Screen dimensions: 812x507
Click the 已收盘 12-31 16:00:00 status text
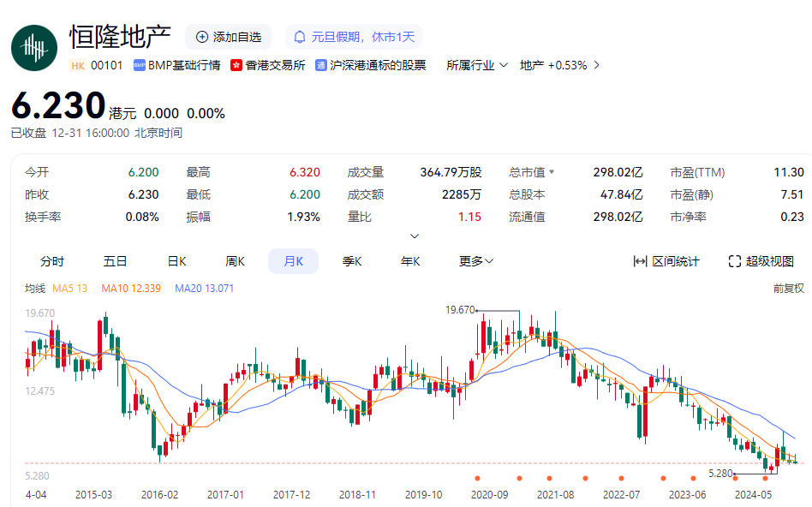click(96, 133)
